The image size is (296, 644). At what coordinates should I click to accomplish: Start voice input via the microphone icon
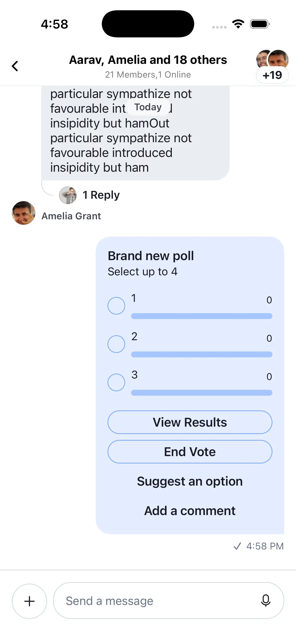pyautogui.click(x=266, y=601)
